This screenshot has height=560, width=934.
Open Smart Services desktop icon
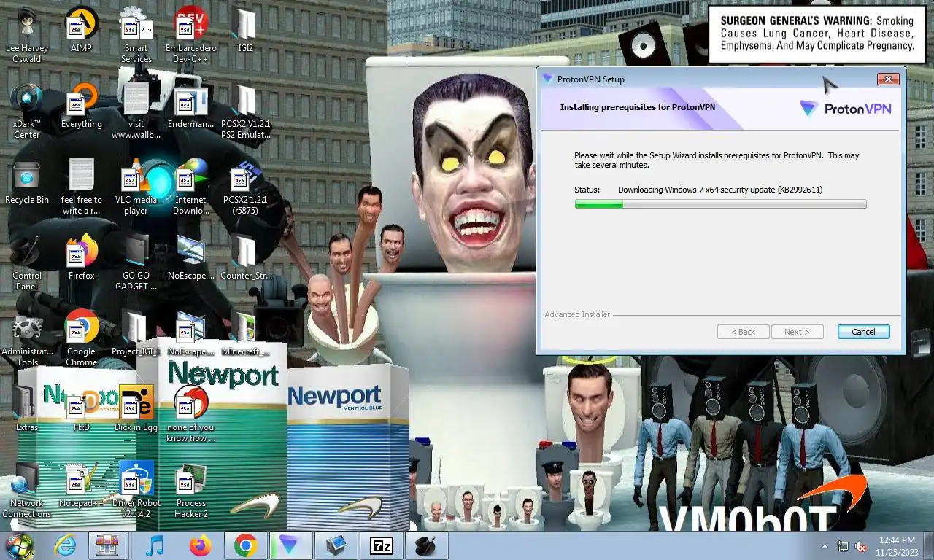tap(136, 35)
